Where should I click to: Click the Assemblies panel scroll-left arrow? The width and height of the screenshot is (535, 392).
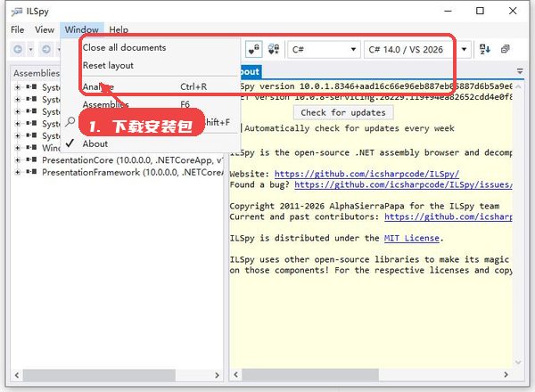[x=17, y=375]
